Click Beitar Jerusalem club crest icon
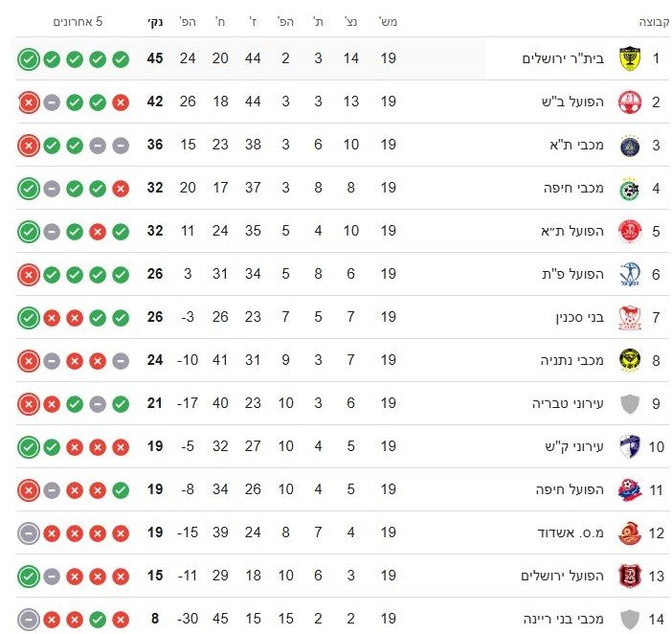Image resolution: width=672 pixels, height=634 pixels. point(628,59)
